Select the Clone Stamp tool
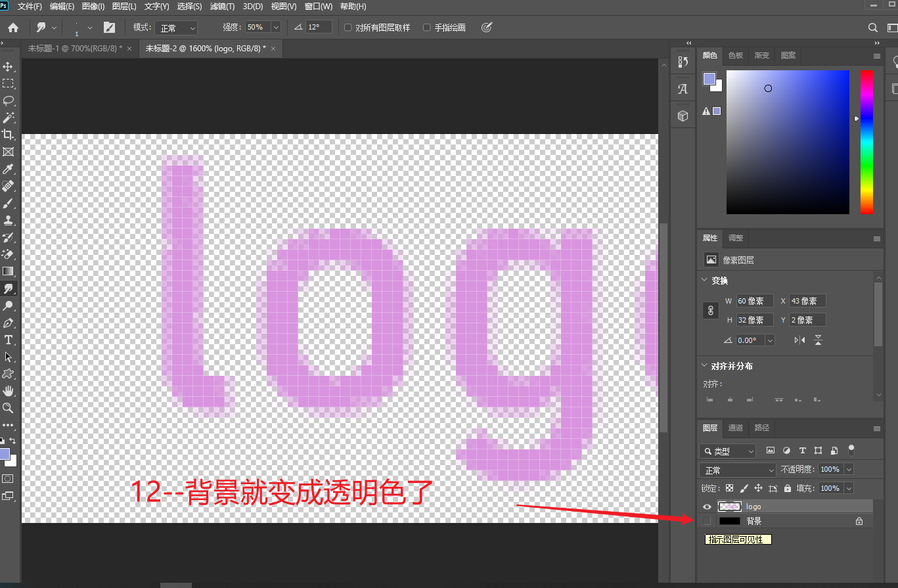The width and height of the screenshot is (898, 588). click(x=9, y=220)
